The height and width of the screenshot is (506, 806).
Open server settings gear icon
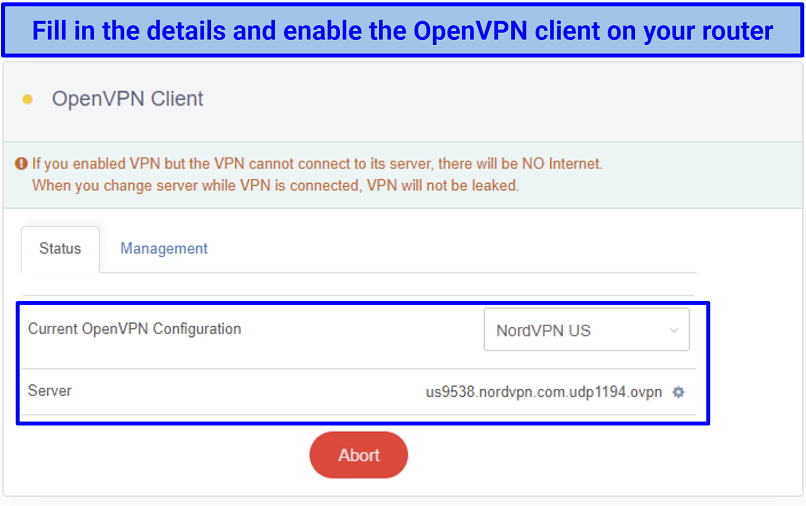(679, 392)
